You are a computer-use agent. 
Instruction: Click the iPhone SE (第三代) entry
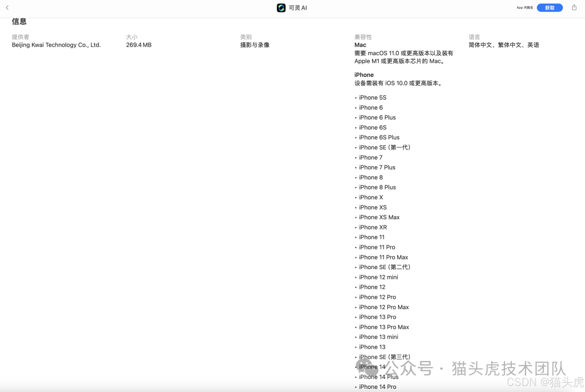pyautogui.click(x=385, y=357)
